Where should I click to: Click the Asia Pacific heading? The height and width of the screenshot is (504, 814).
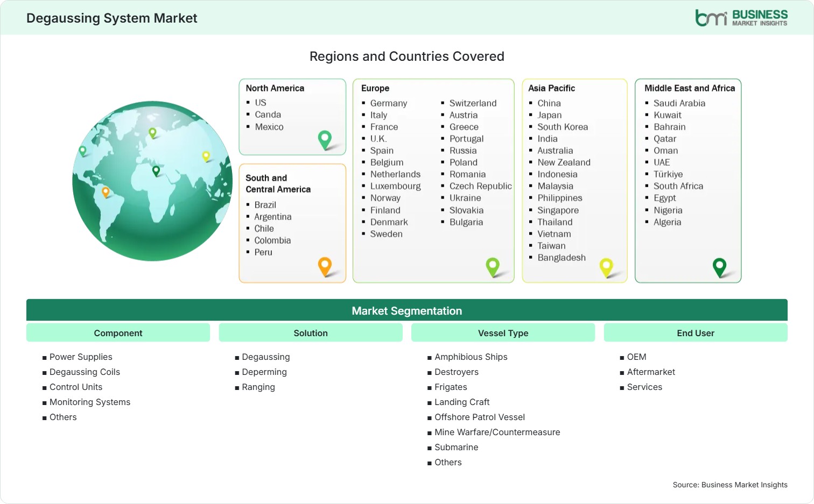(551, 88)
